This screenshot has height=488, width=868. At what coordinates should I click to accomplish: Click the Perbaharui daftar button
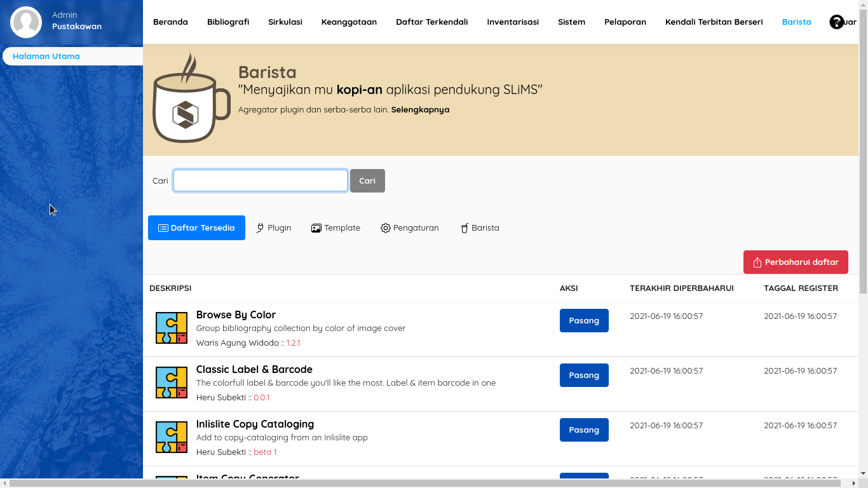(x=796, y=262)
